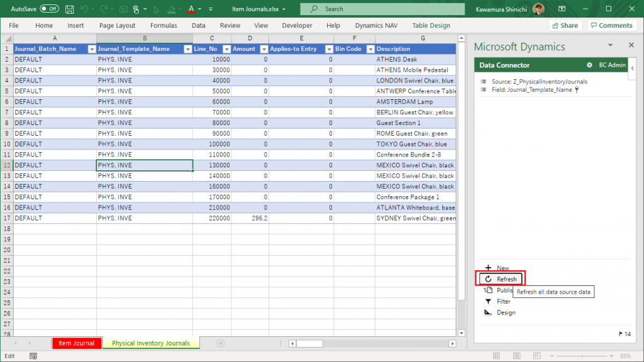Click the zoom in plus icon

(x=611, y=356)
